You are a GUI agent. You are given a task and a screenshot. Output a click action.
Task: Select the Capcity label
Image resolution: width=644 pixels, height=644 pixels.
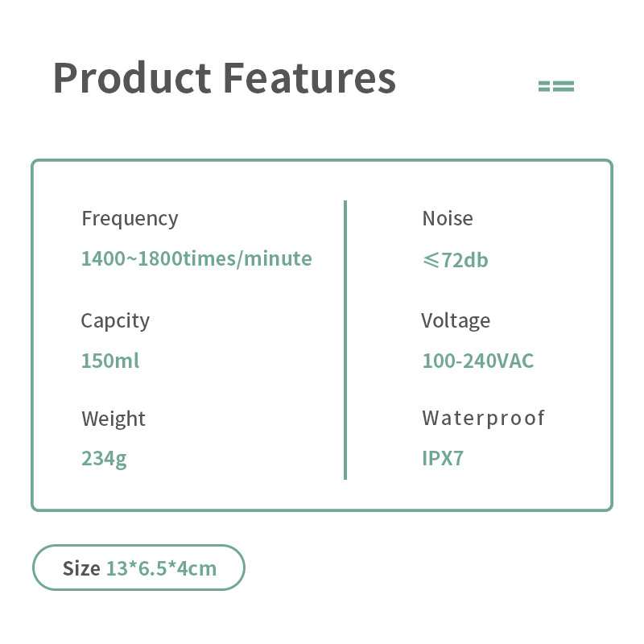pyautogui.click(x=115, y=320)
